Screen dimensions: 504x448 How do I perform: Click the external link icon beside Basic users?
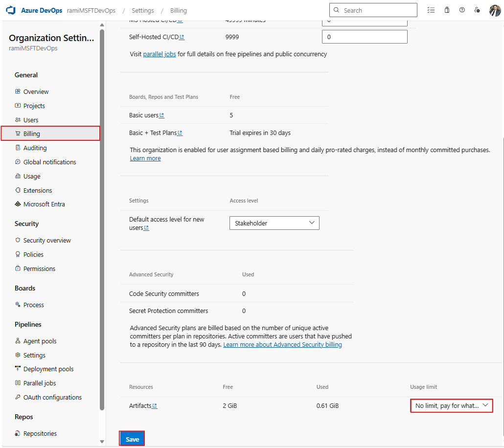pyautogui.click(x=162, y=115)
